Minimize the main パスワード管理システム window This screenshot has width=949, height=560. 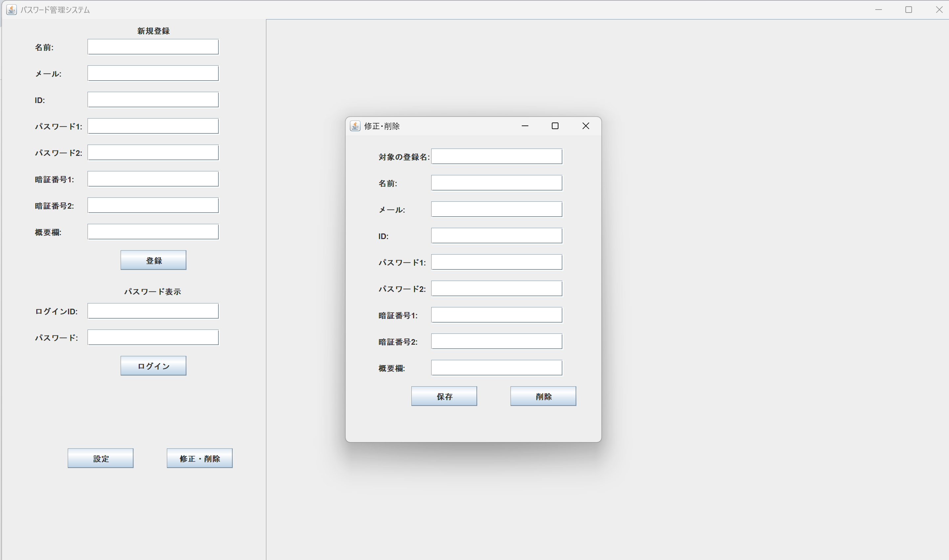click(878, 10)
